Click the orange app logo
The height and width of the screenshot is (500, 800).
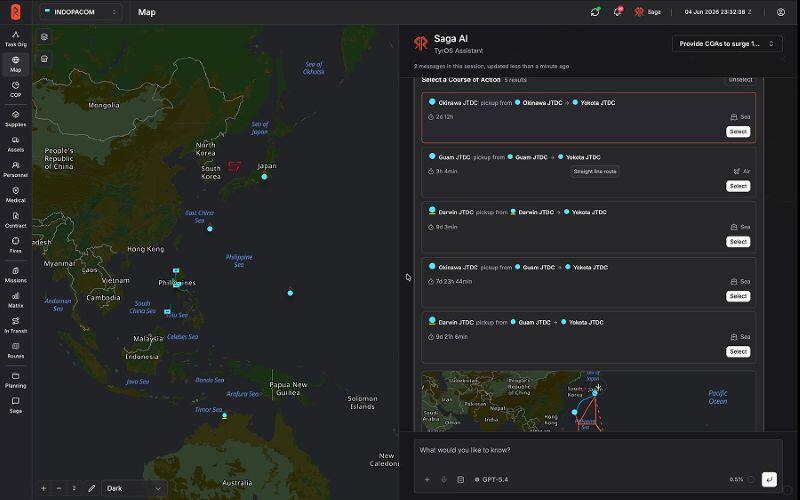tap(16, 12)
